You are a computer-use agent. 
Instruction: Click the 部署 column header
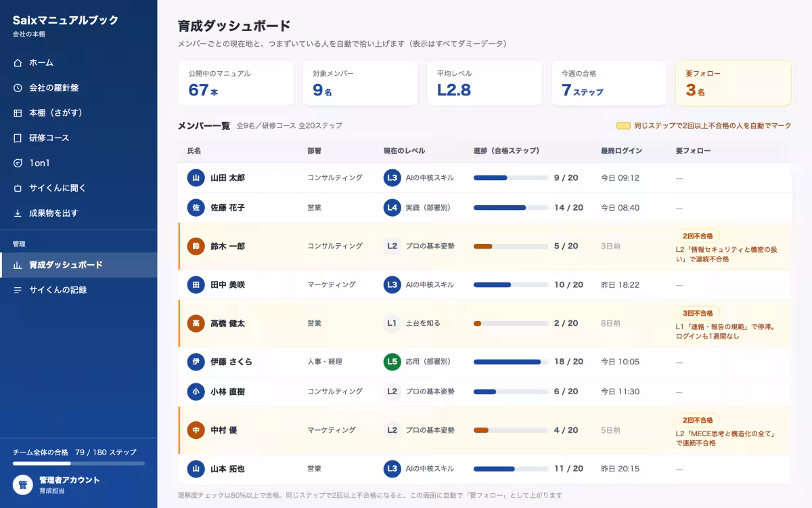point(315,151)
